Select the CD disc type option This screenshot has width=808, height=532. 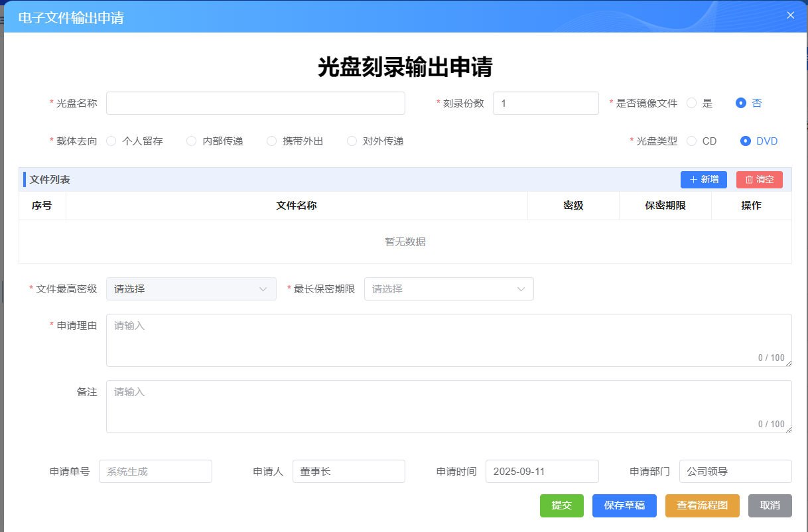pyautogui.click(x=692, y=141)
